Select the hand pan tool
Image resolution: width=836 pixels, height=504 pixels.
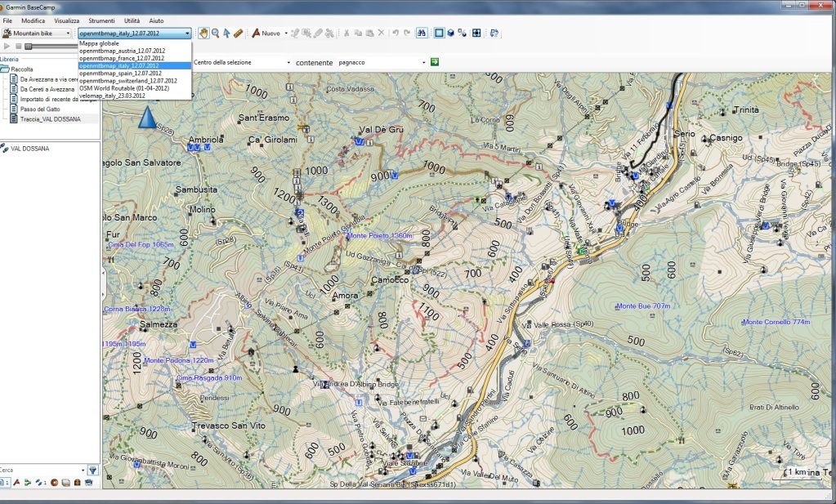pos(203,33)
